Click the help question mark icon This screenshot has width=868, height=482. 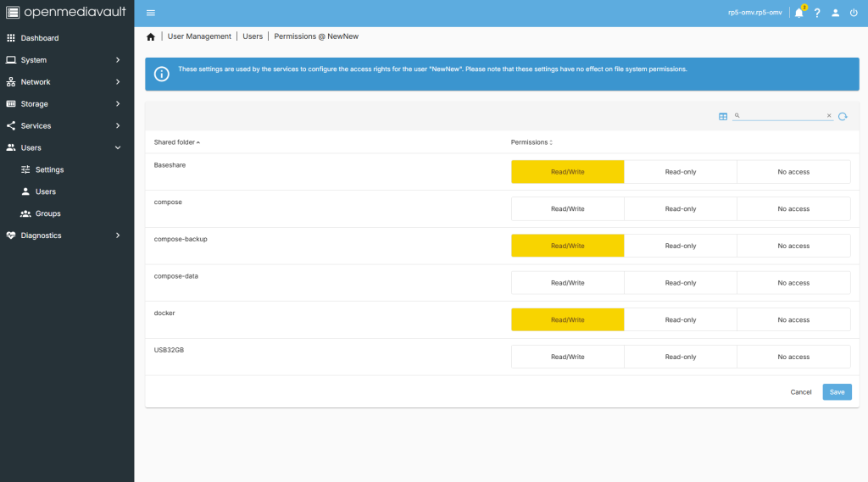[817, 13]
